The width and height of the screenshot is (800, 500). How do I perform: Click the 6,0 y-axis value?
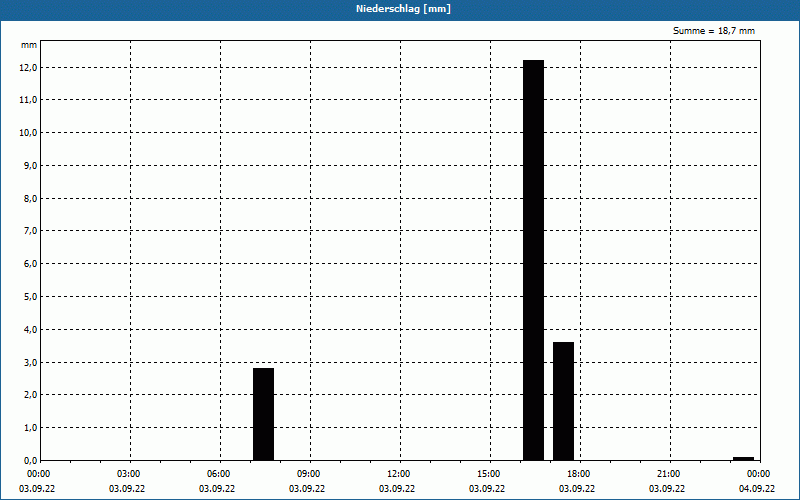[31, 264]
